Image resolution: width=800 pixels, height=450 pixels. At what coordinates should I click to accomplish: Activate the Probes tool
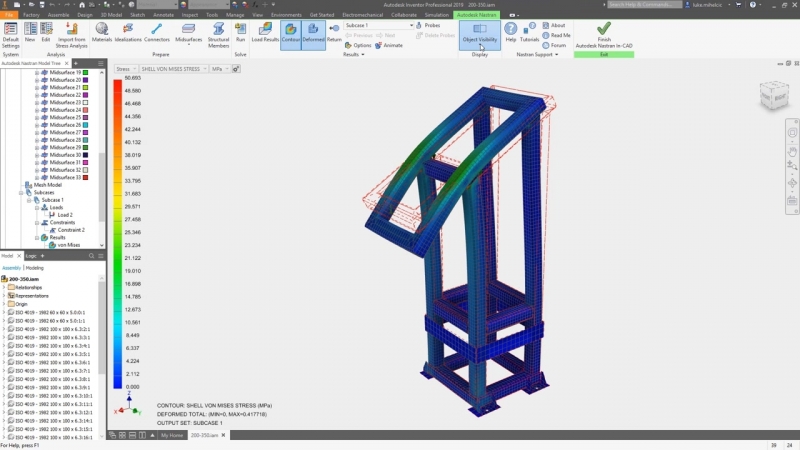pos(428,25)
